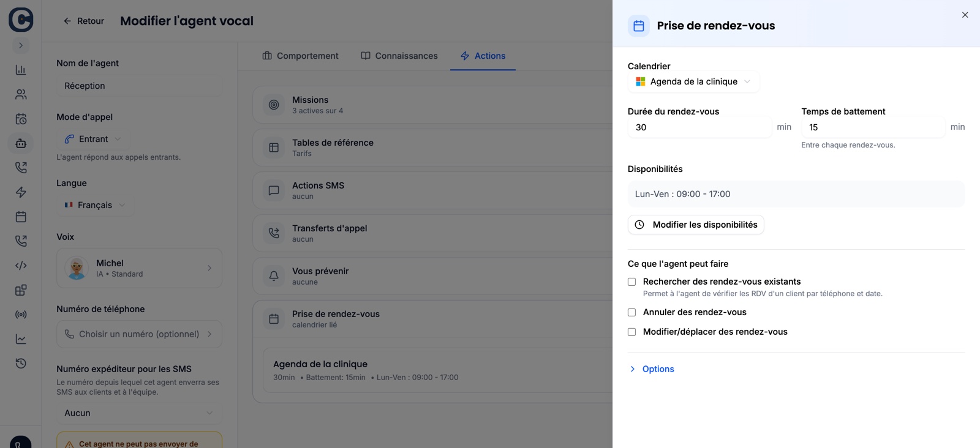
Task: Expand the sidebar with the chevron toggle
Action: click(x=21, y=45)
